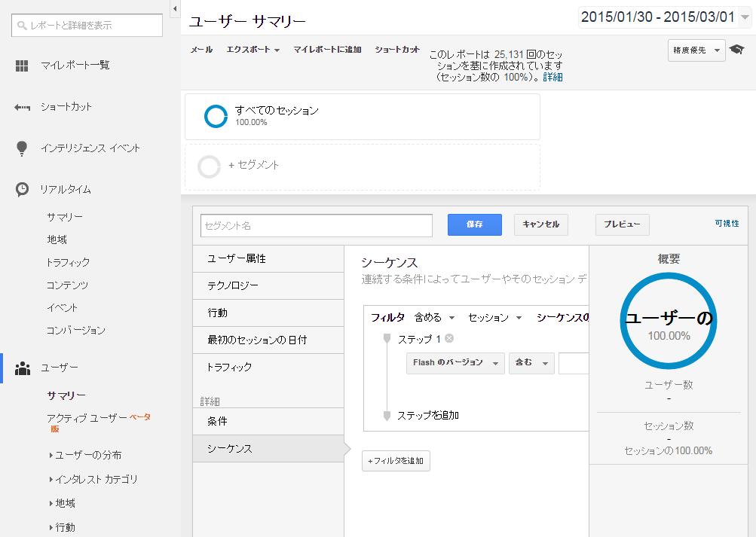Click the empty + セグメント circle icon
This screenshot has width=756, height=537.
(x=210, y=166)
